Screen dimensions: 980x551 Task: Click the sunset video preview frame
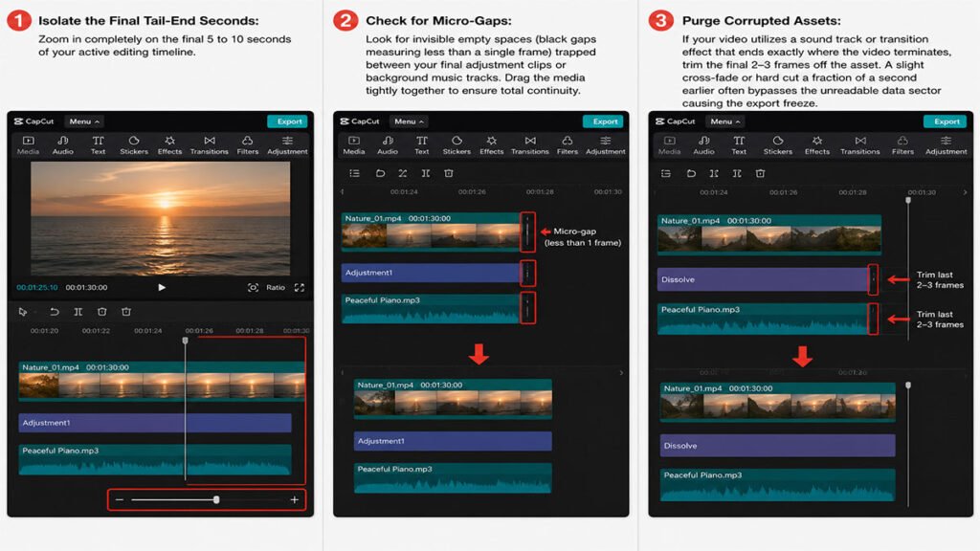tap(160, 219)
